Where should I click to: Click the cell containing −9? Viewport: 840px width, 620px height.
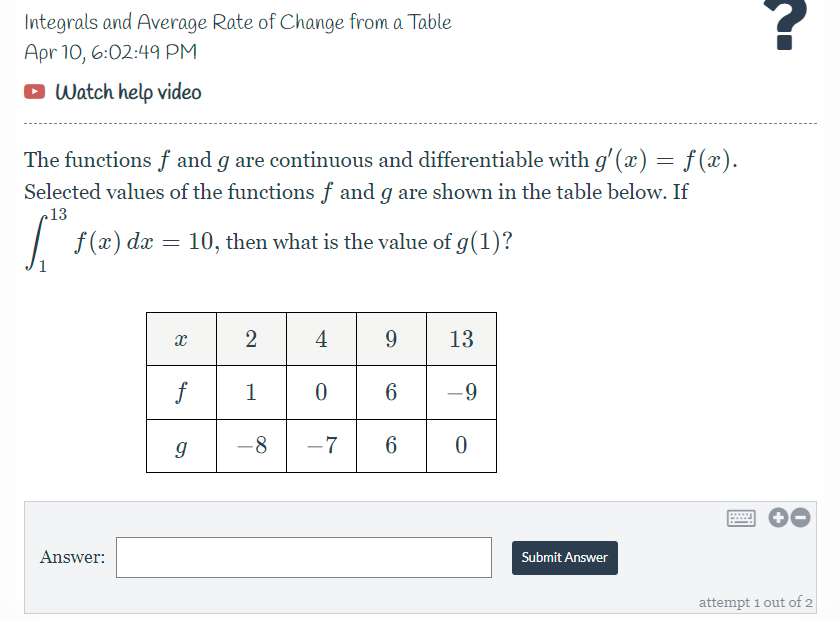tap(461, 392)
